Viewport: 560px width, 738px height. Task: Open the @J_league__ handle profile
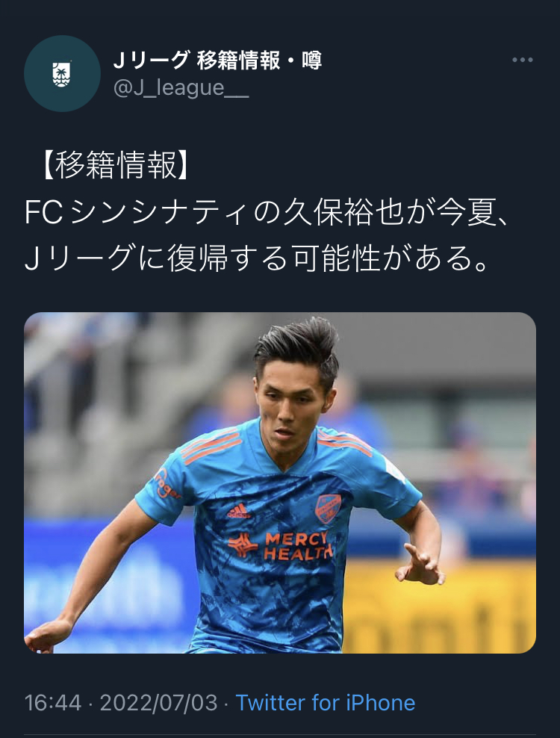(181, 88)
